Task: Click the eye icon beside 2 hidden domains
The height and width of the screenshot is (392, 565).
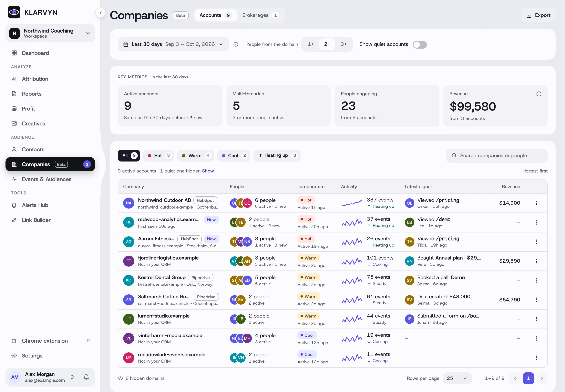Action: [120, 378]
